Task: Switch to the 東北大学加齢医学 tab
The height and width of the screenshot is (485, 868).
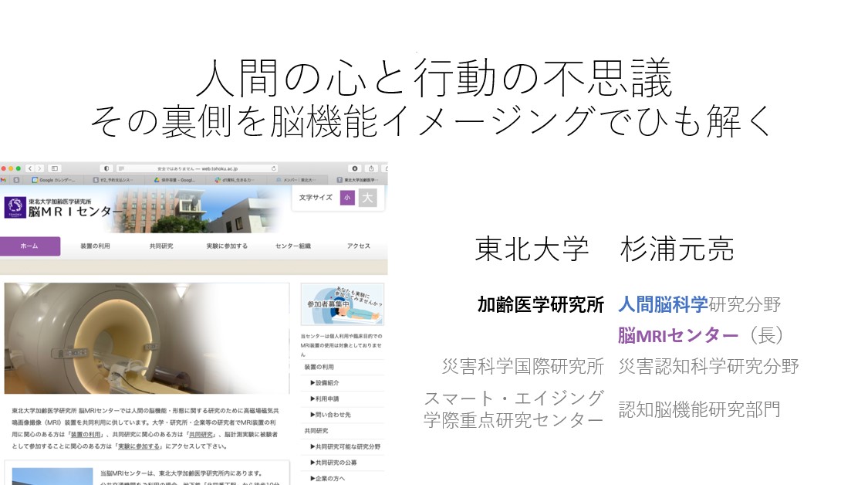Action: coord(358,180)
